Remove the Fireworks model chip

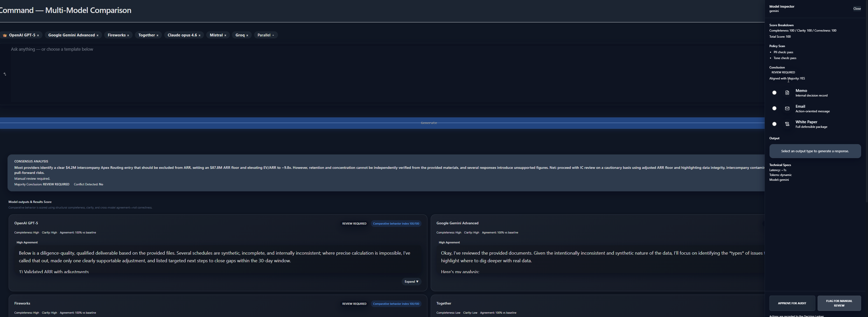128,35
